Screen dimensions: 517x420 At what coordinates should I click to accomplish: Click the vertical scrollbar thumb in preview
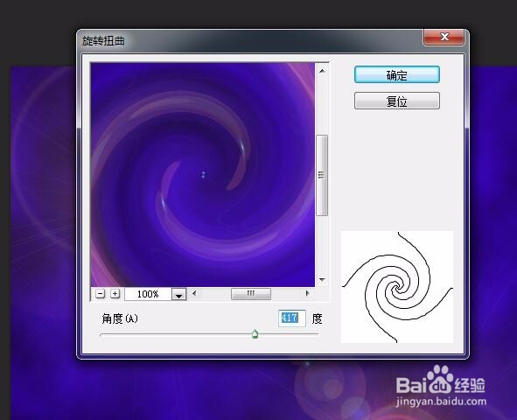[x=322, y=175]
